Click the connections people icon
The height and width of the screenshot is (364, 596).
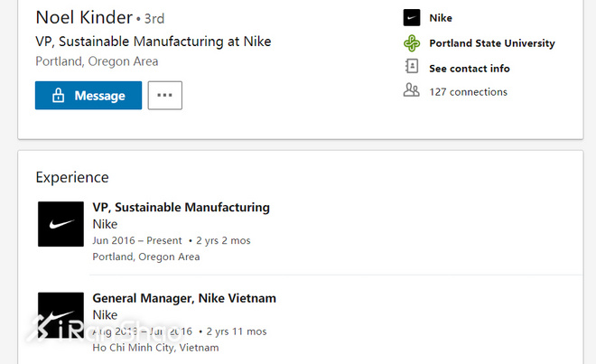click(x=412, y=90)
